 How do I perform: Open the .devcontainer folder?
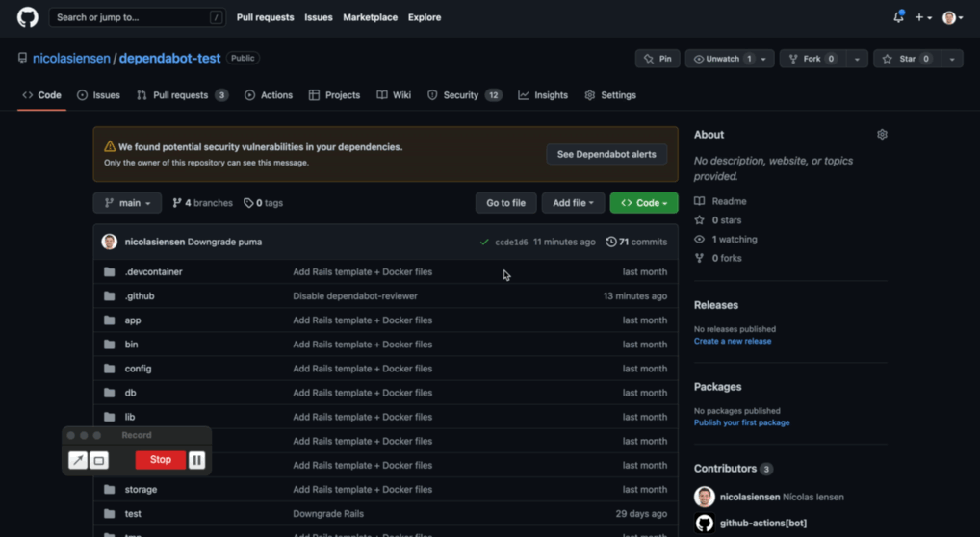coord(154,272)
